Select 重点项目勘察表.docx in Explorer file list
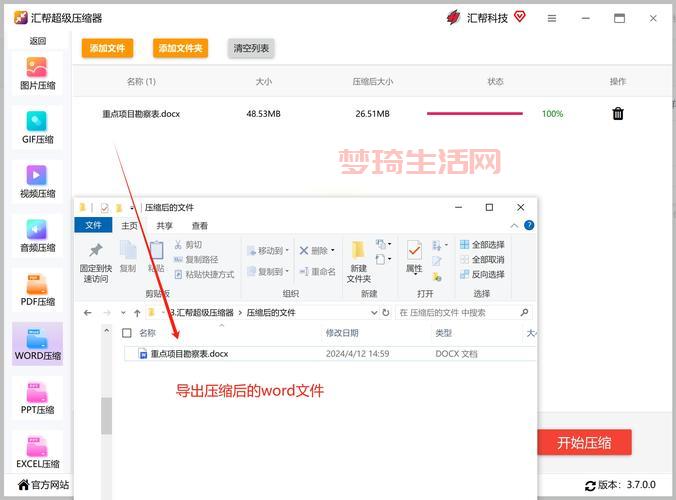 point(330,354)
